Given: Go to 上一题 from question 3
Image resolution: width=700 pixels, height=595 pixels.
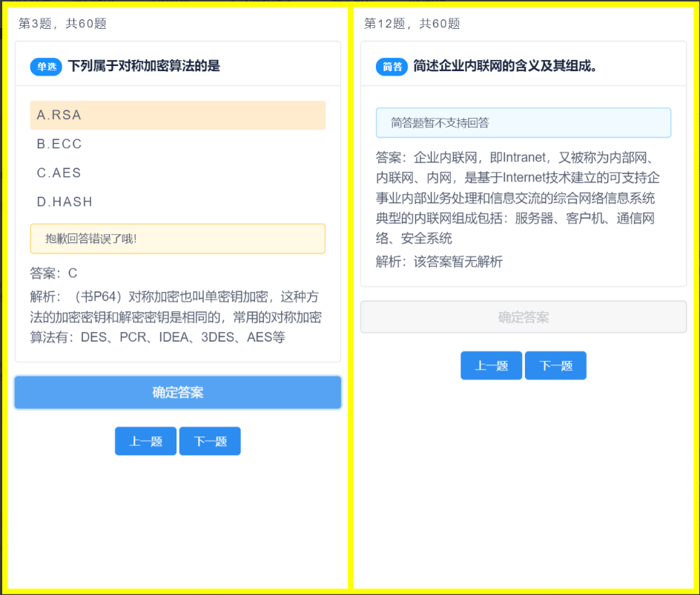Looking at the screenshot, I should (x=145, y=442).
